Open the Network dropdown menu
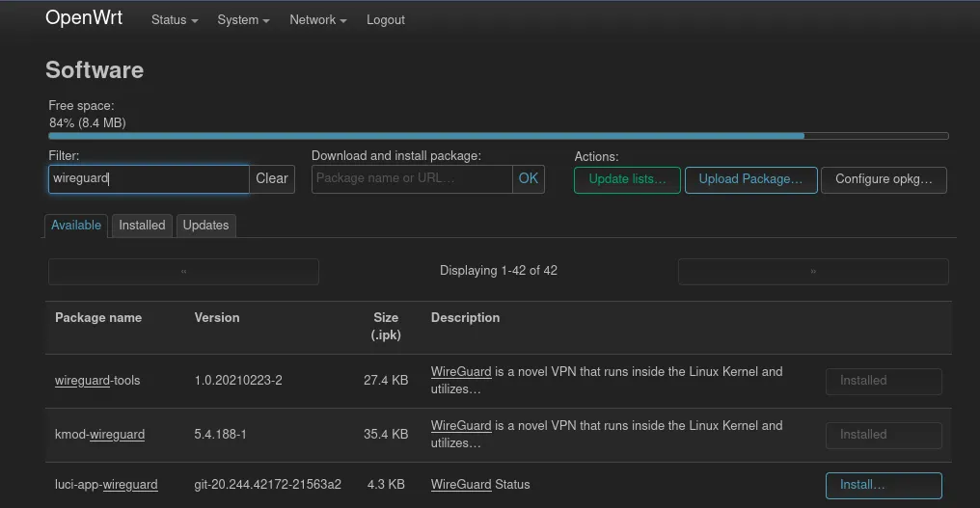The height and width of the screenshot is (508, 980). click(x=317, y=20)
